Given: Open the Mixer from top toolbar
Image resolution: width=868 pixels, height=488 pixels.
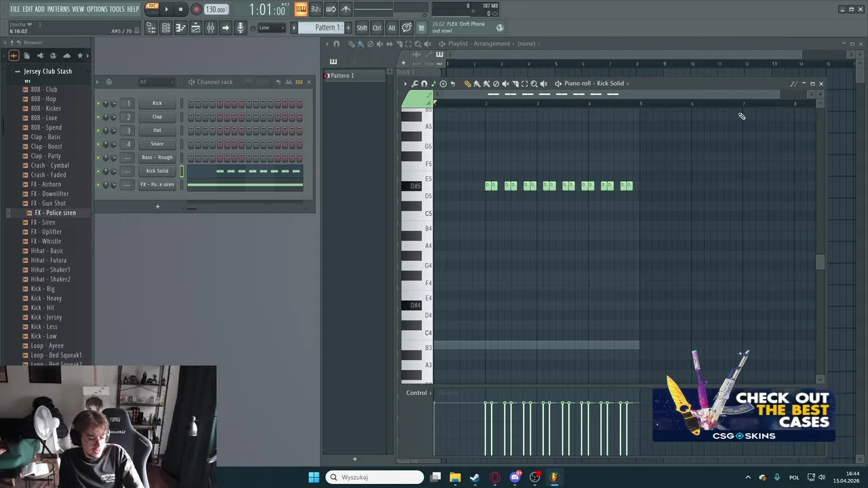Looking at the screenshot, I should pos(210,28).
